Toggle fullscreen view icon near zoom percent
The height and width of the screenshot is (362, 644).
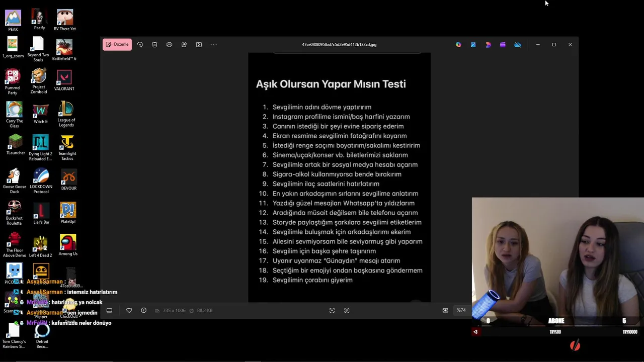pyautogui.click(x=445, y=310)
